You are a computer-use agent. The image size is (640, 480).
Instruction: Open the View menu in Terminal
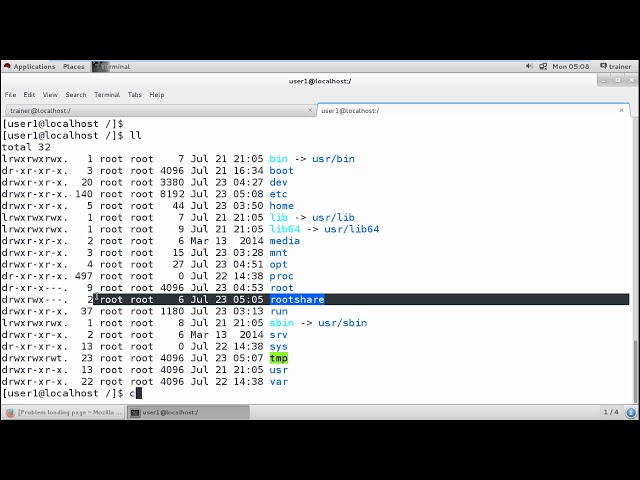pos(50,95)
